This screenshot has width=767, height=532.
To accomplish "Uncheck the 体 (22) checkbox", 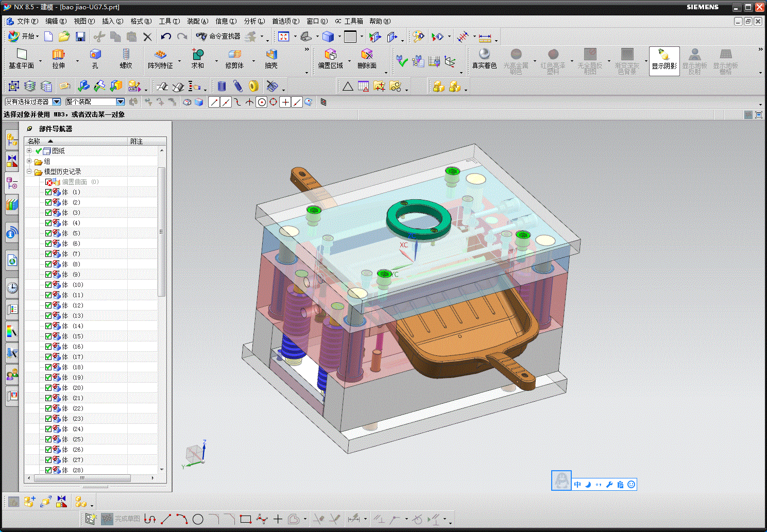I will 48,408.
